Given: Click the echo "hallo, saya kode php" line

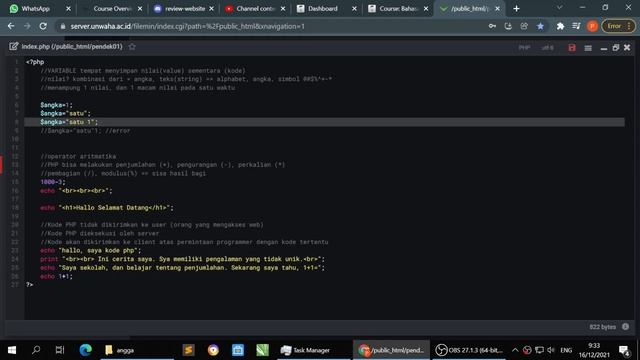Looking at the screenshot, I should pyautogui.click(x=91, y=251).
